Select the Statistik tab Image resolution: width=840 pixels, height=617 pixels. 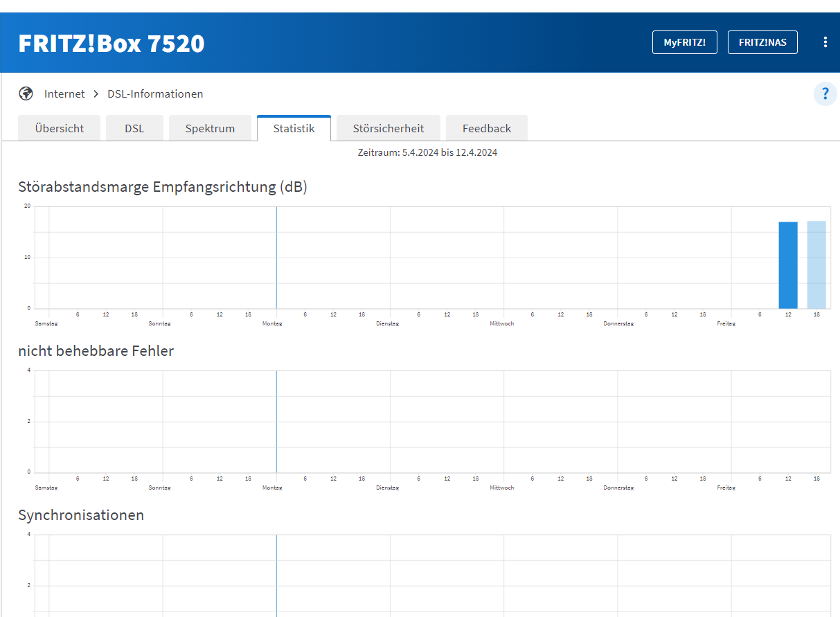294,128
